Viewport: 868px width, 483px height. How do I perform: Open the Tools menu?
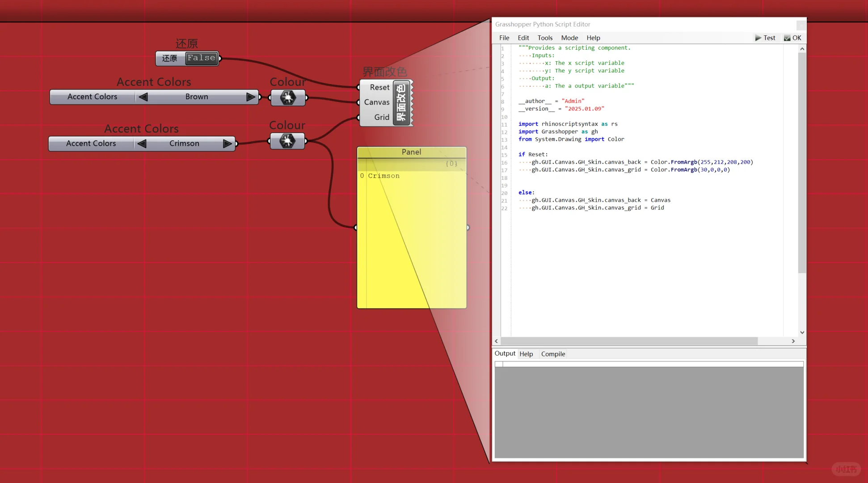(545, 38)
